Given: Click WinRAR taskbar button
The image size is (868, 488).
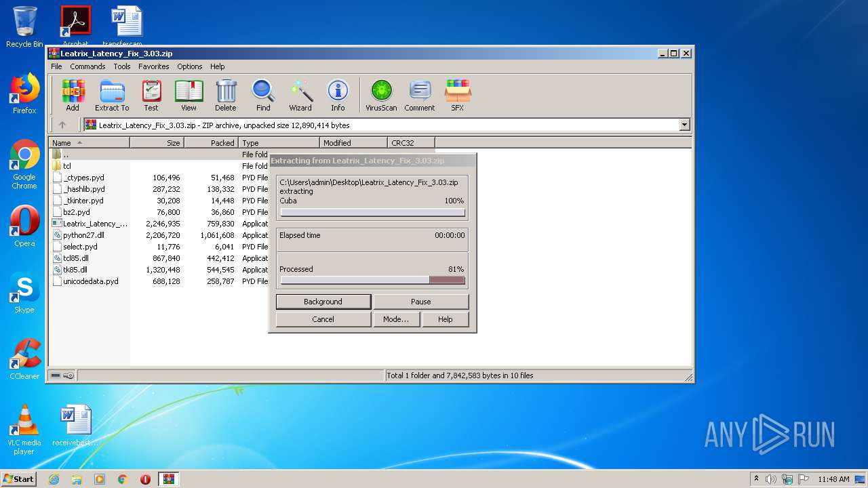Looking at the screenshot, I should pyautogui.click(x=168, y=479).
